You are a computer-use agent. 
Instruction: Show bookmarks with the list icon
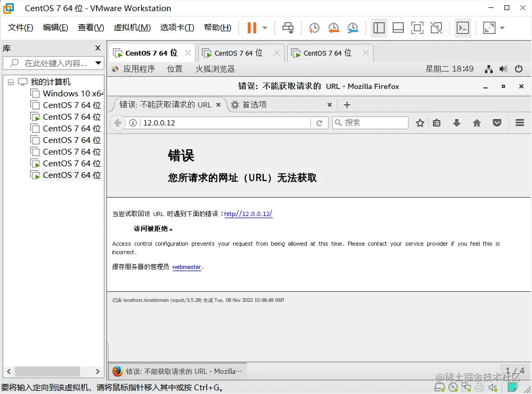click(x=437, y=123)
